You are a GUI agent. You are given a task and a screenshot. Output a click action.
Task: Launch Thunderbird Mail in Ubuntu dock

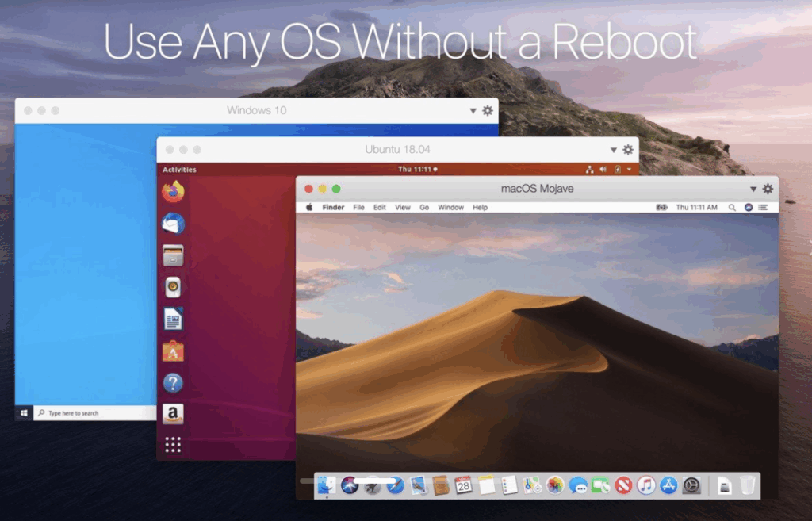[173, 224]
